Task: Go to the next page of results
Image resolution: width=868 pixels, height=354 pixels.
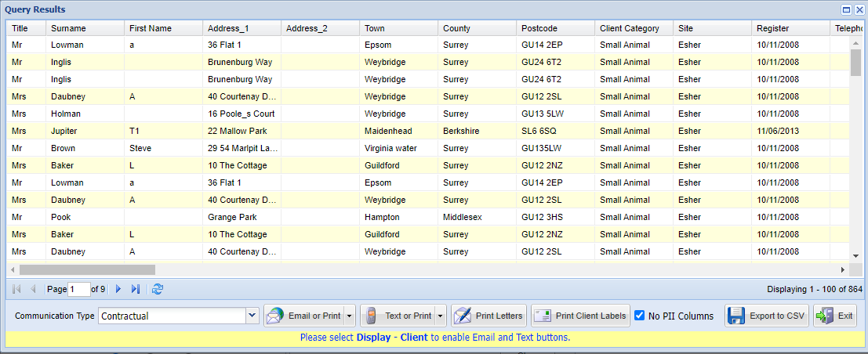Action: (118, 289)
